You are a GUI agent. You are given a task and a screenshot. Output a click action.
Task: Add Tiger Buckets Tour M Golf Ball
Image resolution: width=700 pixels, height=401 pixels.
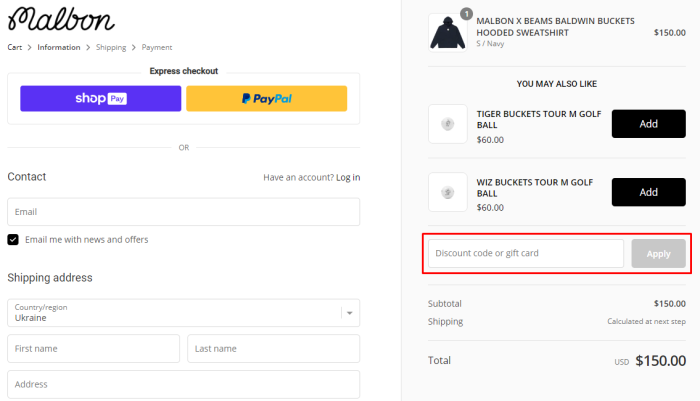click(x=648, y=124)
